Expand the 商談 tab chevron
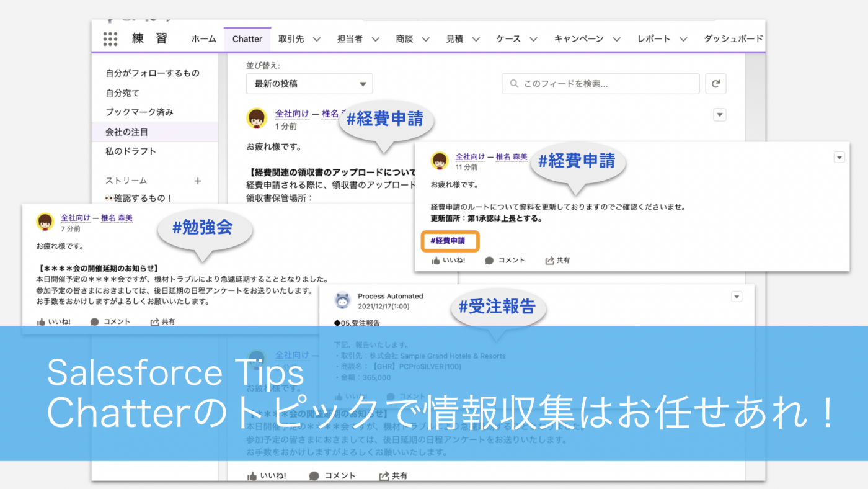This screenshot has height=489, width=868. click(x=426, y=39)
